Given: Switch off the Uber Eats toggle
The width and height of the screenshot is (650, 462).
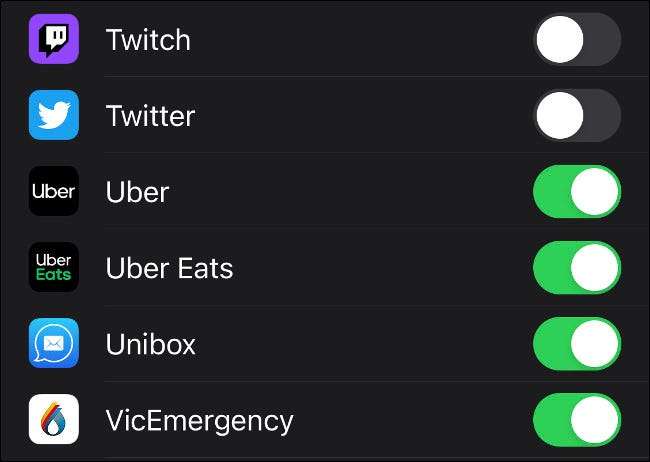Looking at the screenshot, I should tap(577, 268).
